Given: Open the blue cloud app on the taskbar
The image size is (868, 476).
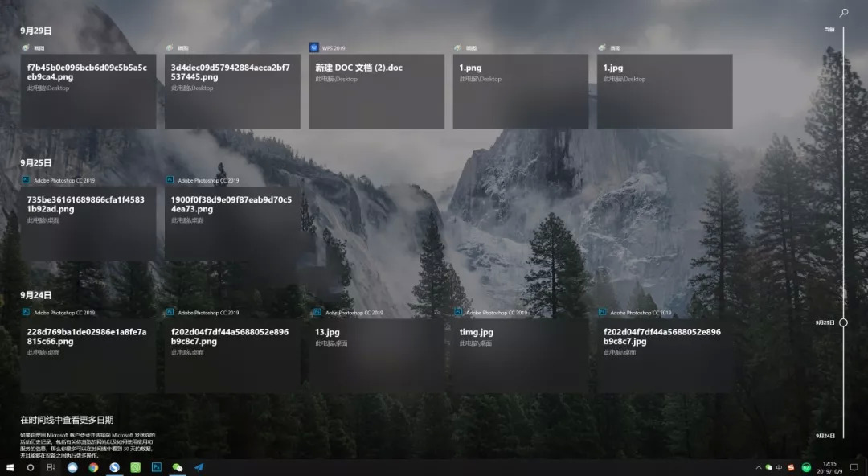Looking at the screenshot, I should pyautogui.click(x=72, y=468).
